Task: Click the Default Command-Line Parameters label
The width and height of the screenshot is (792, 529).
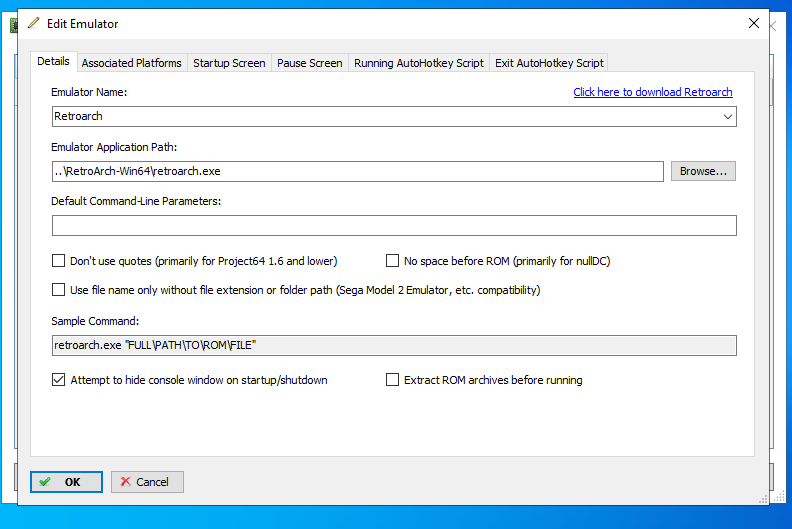Action: pos(136,201)
